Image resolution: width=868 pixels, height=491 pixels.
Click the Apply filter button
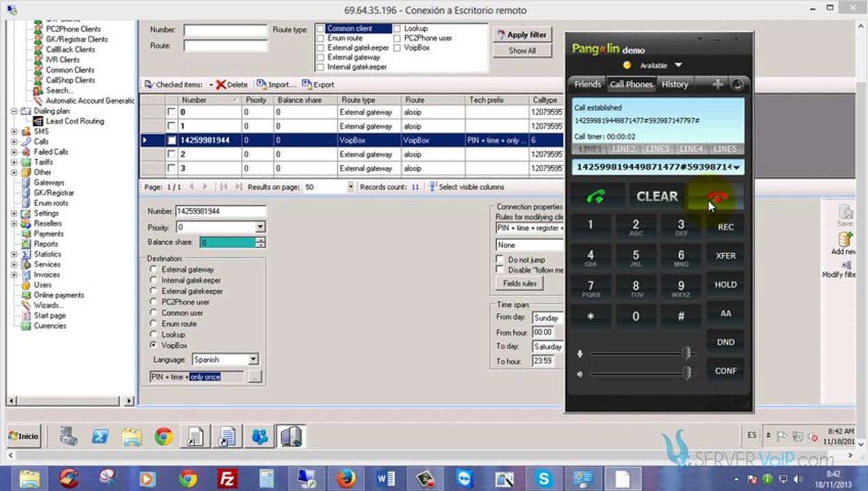tap(522, 35)
